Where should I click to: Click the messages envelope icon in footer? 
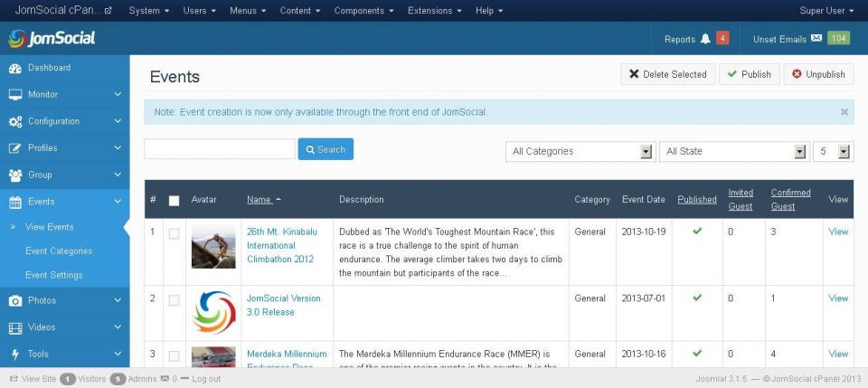click(165, 379)
